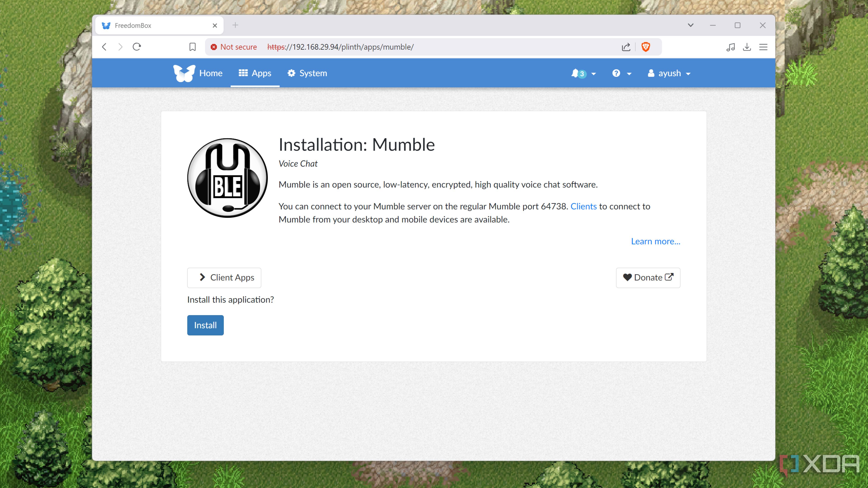
Task: Go back with browser back arrow
Action: (104, 47)
